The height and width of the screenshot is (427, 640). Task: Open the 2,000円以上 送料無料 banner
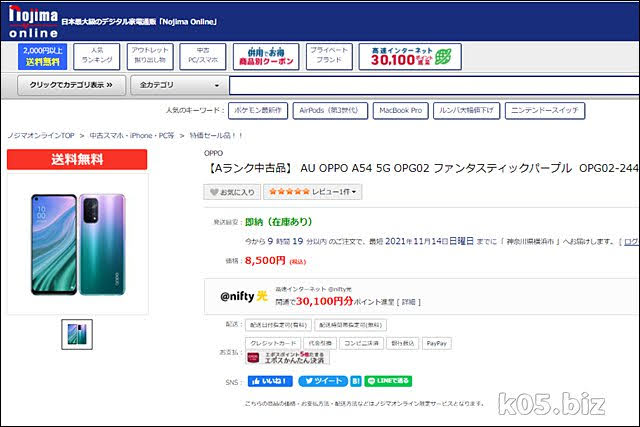[42, 56]
